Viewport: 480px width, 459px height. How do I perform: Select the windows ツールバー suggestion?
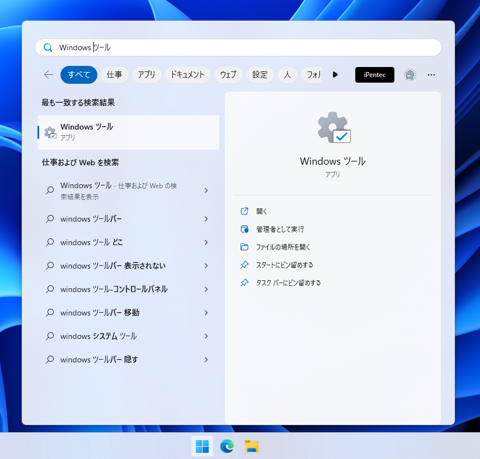91,219
